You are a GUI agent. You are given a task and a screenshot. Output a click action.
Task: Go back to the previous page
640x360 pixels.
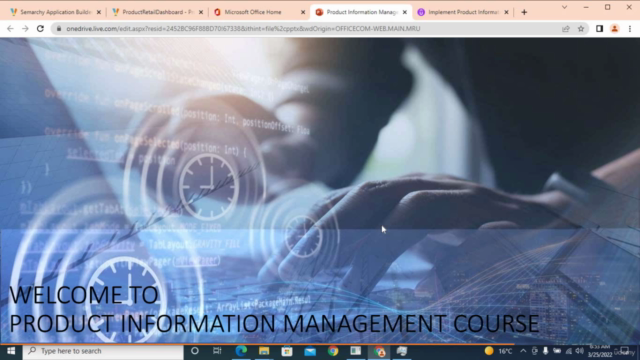click(10, 29)
